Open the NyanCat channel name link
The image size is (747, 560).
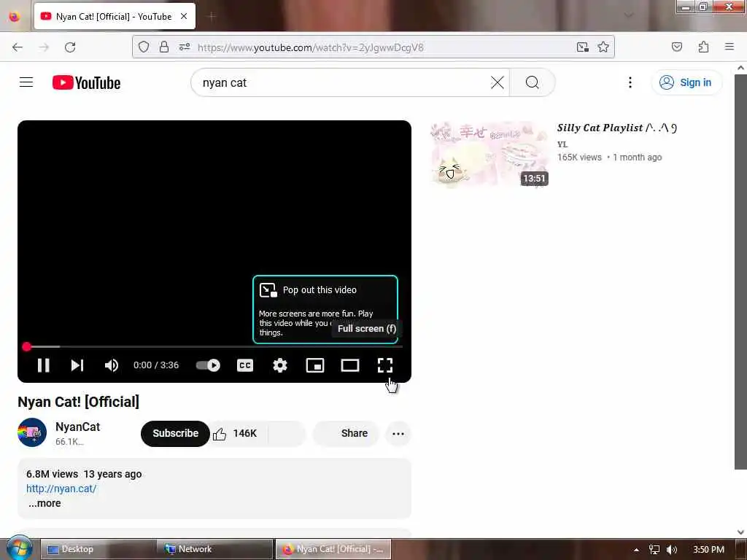[77, 427]
